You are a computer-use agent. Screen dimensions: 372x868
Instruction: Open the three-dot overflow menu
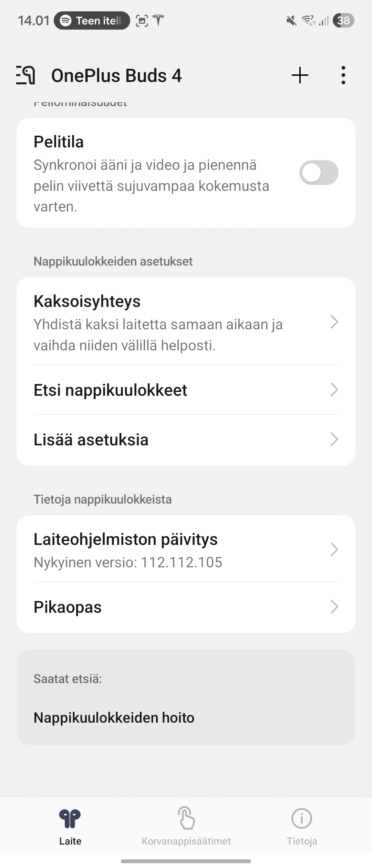343,75
